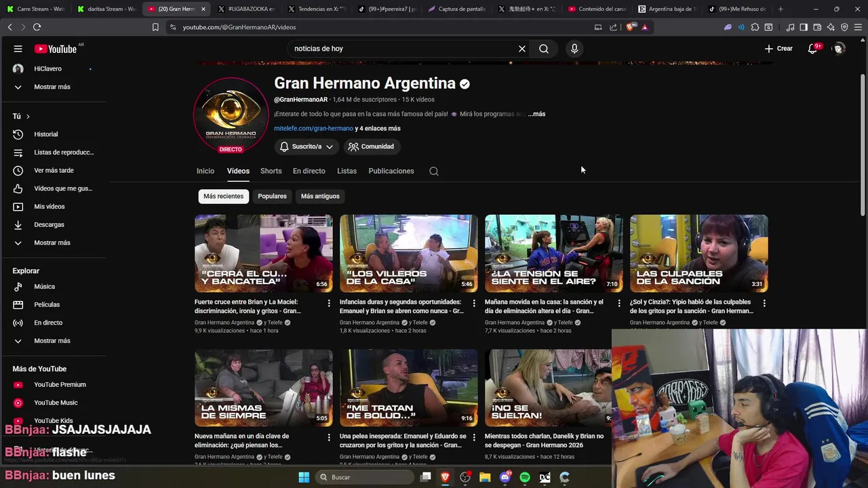Viewport: 868px width, 488px height.
Task: Open Brave Rewards triangle icon
Action: coord(645,27)
